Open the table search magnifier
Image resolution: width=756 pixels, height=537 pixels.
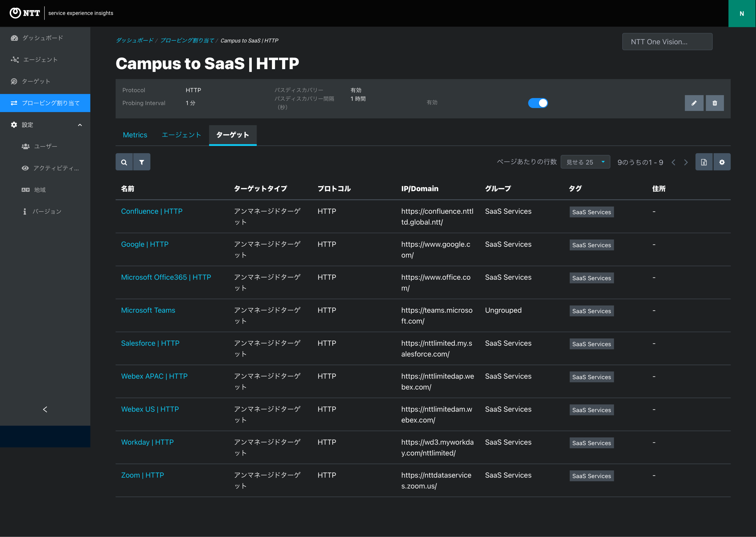click(x=124, y=162)
